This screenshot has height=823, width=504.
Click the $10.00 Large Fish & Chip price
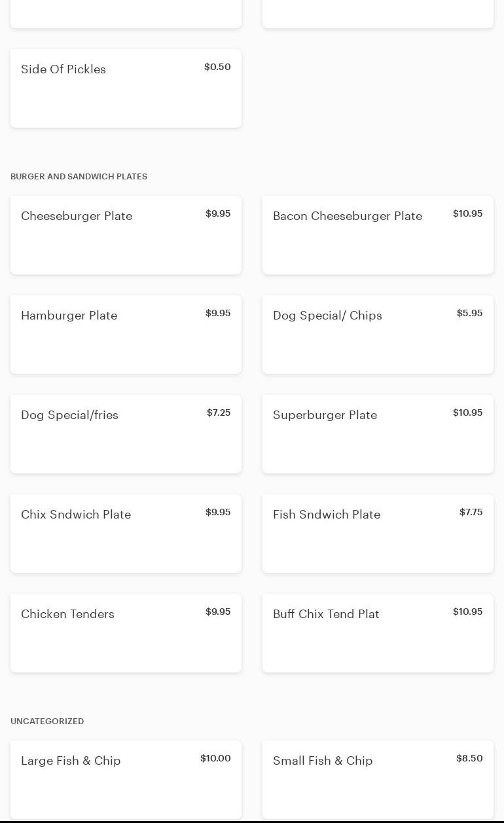pyautogui.click(x=215, y=758)
